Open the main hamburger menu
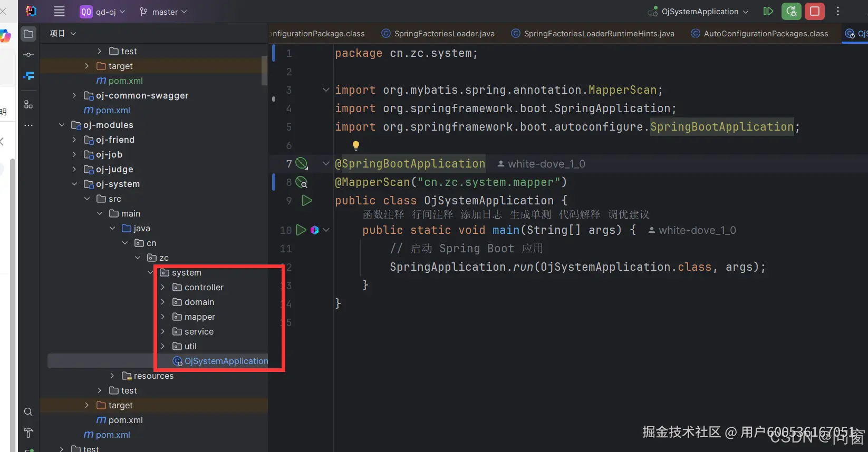The image size is (868, 452). [x=59, y=12]
